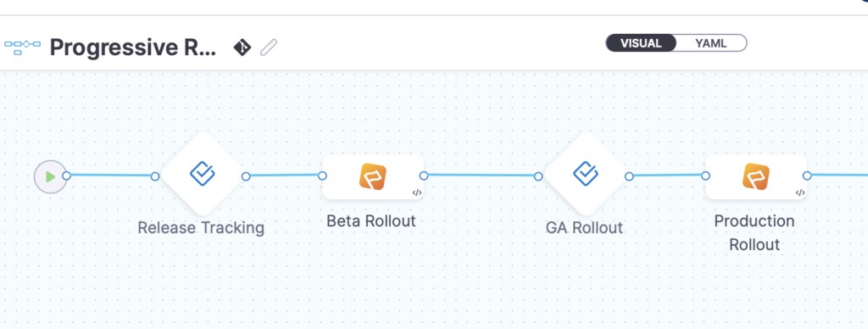Click the pipeline studio icon left of title

[x=22, y=47]
